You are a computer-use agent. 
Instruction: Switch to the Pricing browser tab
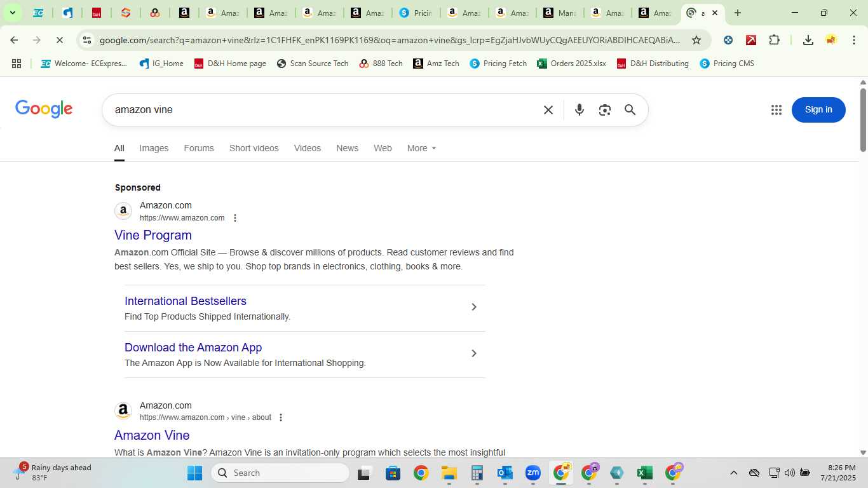pos(416,13)
